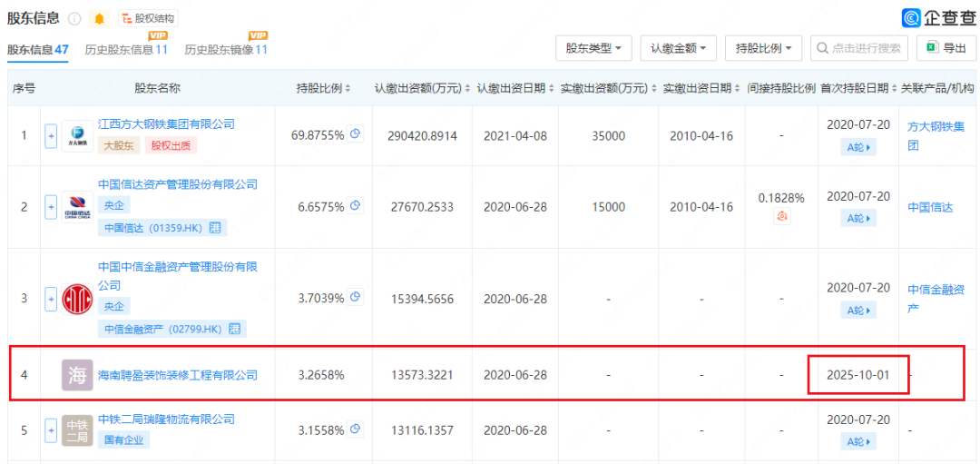980x464 pixels.
Task: Sort by the 实缴出资额(万元) column header
Action: tap(608, 88)
